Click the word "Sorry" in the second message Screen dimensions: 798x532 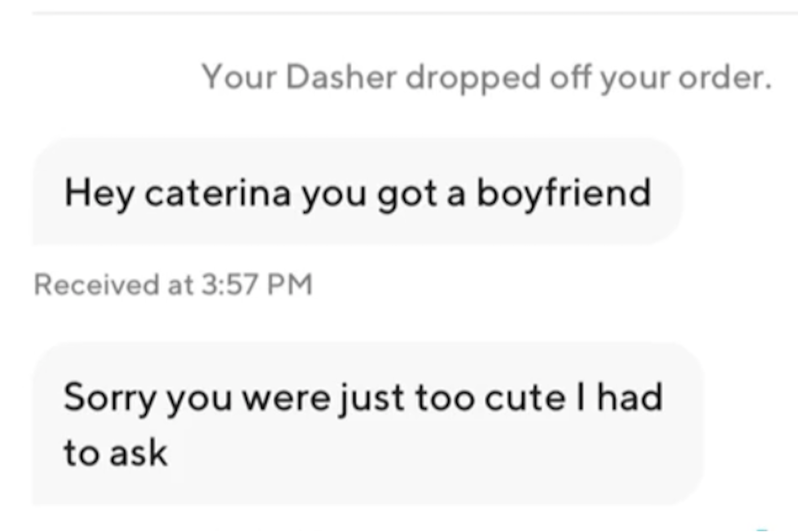coord(109,398)
